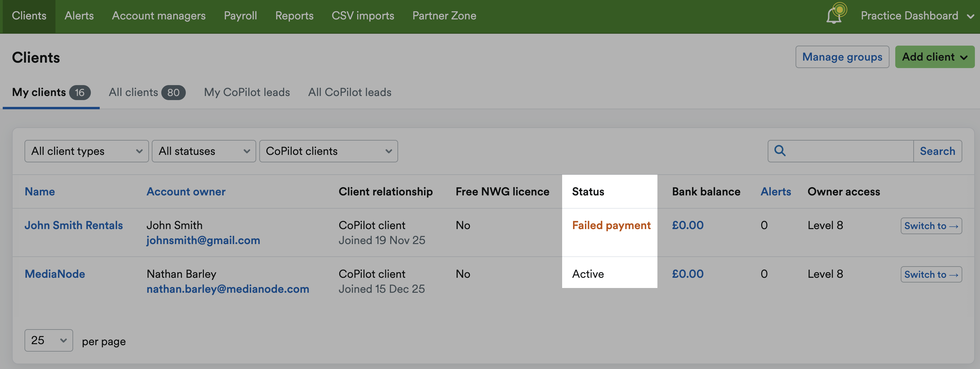Click Joined 19 Nov 25 text
Screen dimensions: 980x369
[x=382, y=240]
